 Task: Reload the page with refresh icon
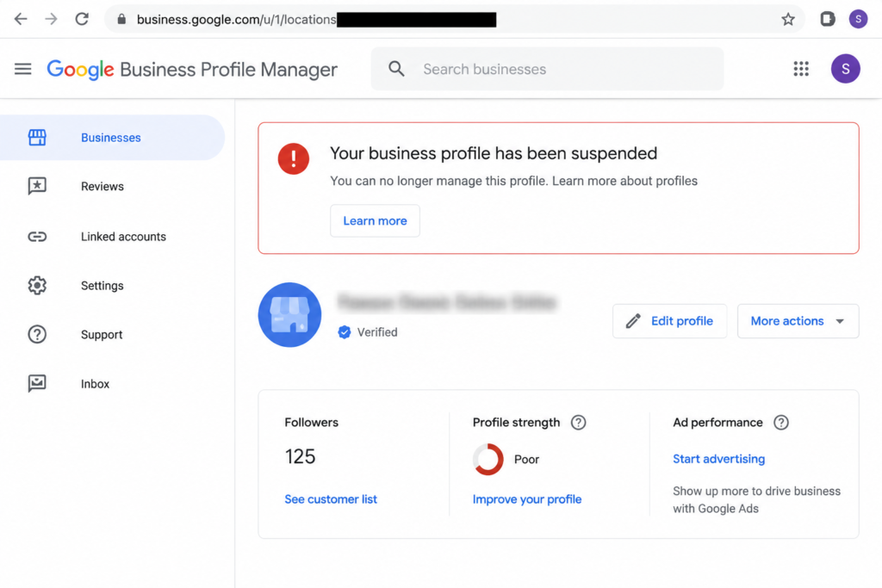coord(82,19)
